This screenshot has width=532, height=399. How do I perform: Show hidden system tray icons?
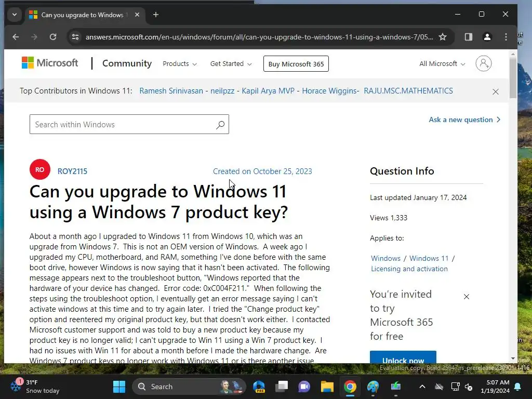click(x=422, y=387)
